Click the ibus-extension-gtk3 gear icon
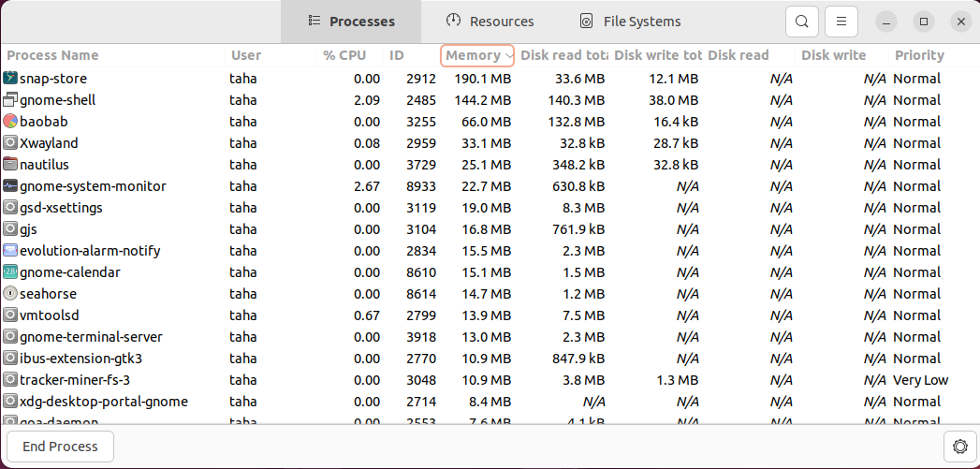The height and width of the screenshot is (469, 980). pyautogui.click(x=10, y=359)
